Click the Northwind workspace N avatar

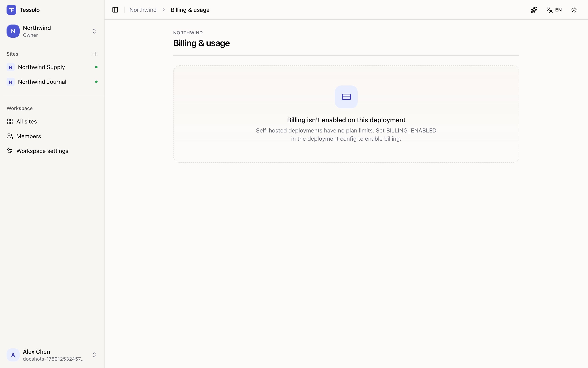(13, 31)
